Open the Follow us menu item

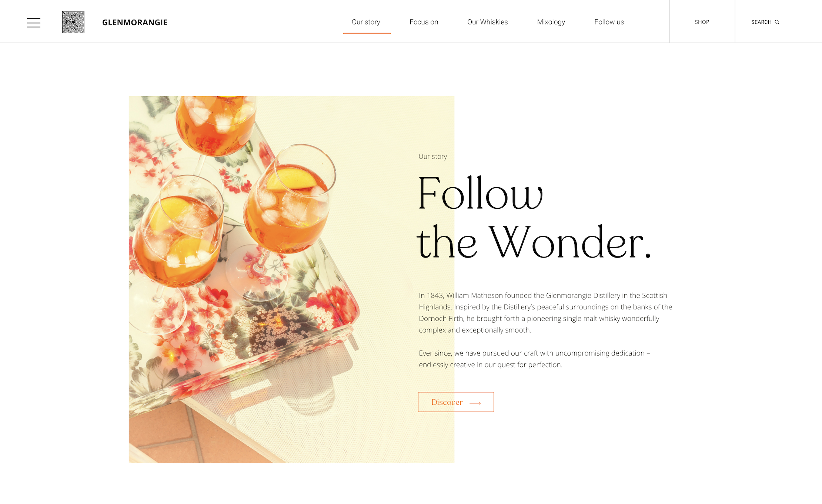pyautogui.click(x=609, y=22)
